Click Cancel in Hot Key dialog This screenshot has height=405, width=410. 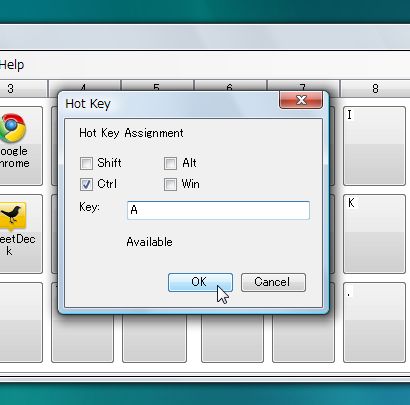point(273,282)
